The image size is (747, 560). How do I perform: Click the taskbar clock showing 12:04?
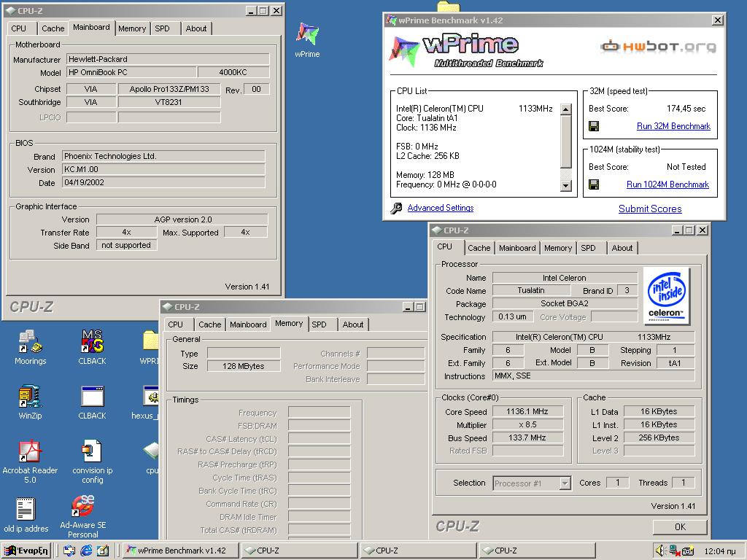720,551
